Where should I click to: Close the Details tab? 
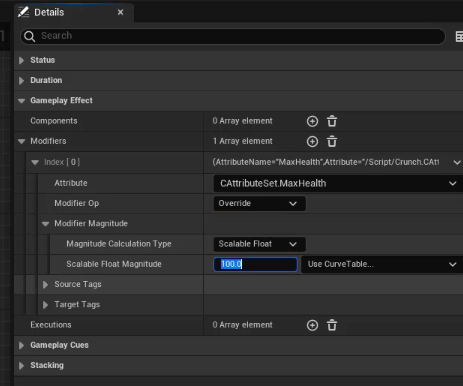point(121,12)
